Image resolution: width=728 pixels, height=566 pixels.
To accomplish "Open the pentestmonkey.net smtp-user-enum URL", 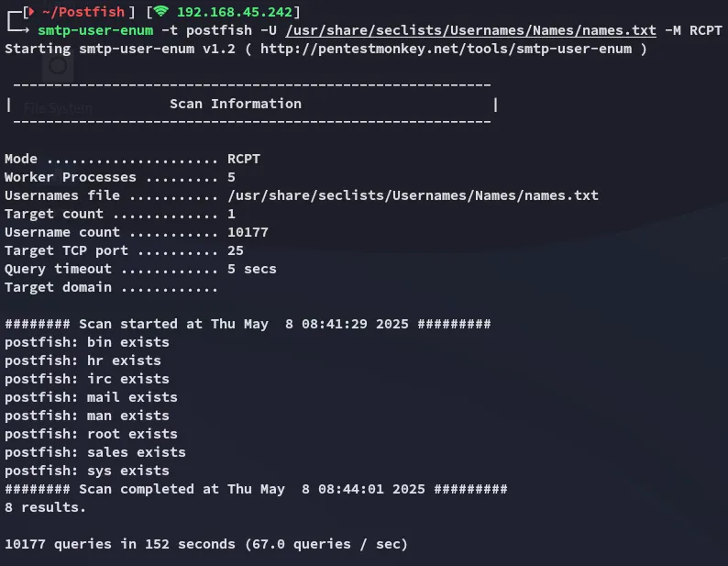I will point(446,49).
